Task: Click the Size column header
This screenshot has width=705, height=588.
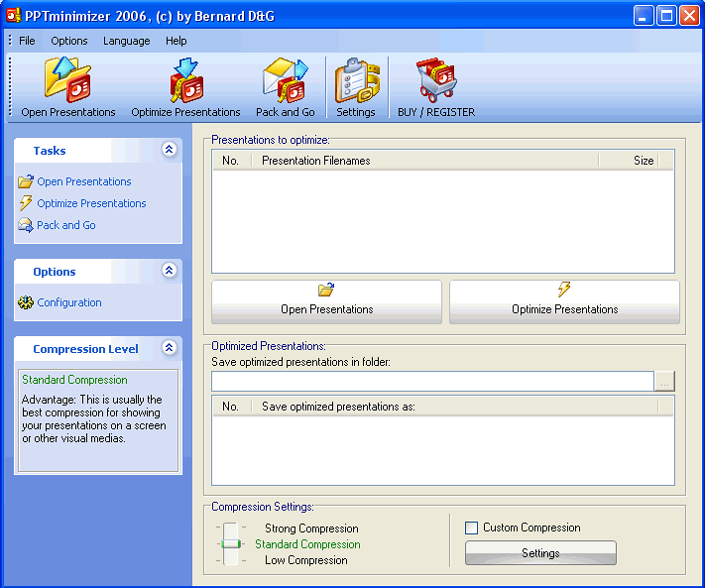Action: 629,161
